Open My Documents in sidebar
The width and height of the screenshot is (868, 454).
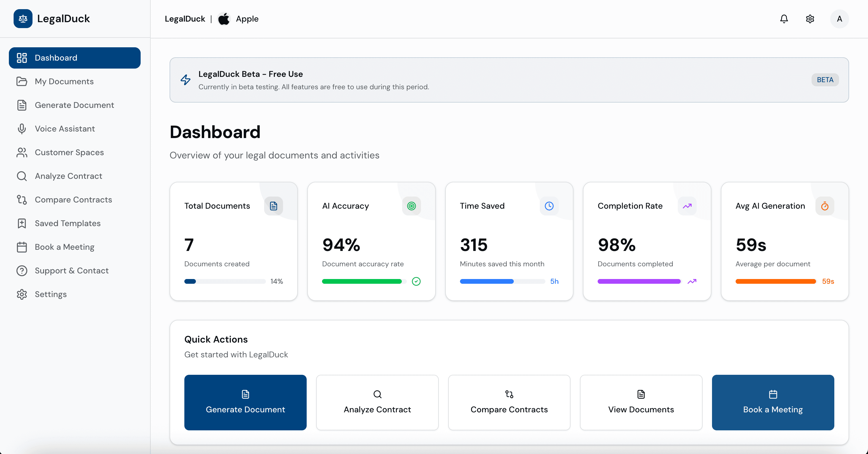(74, 82)
